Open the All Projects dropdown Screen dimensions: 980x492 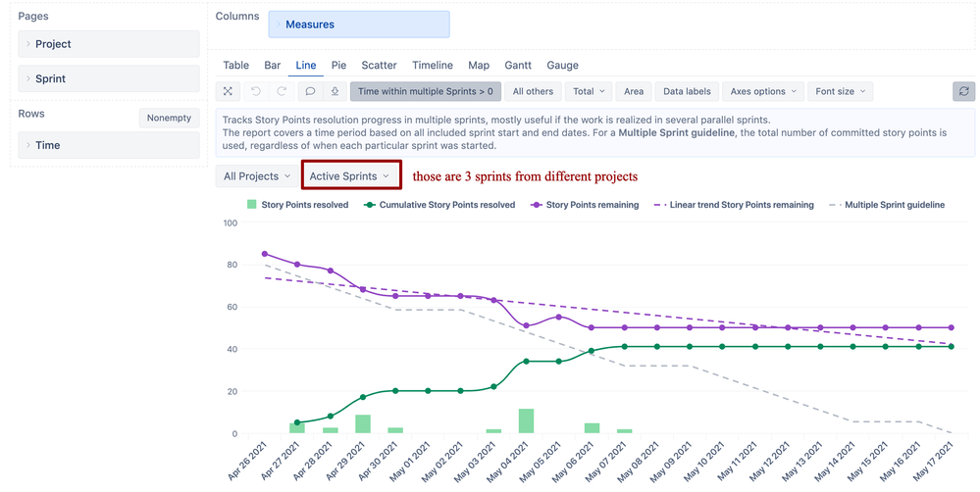click(257, 176)
